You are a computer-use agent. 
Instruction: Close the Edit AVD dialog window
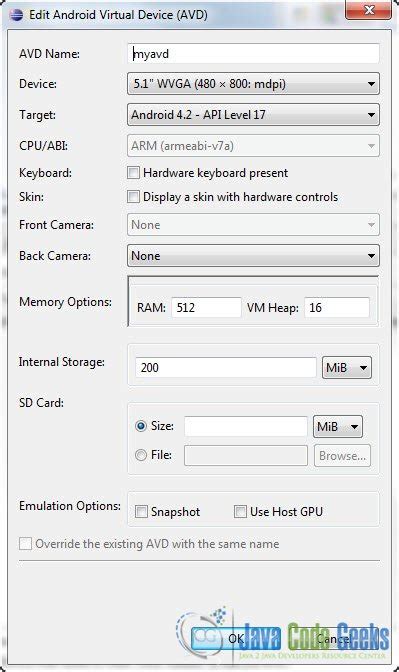click(x=368, y=10)
